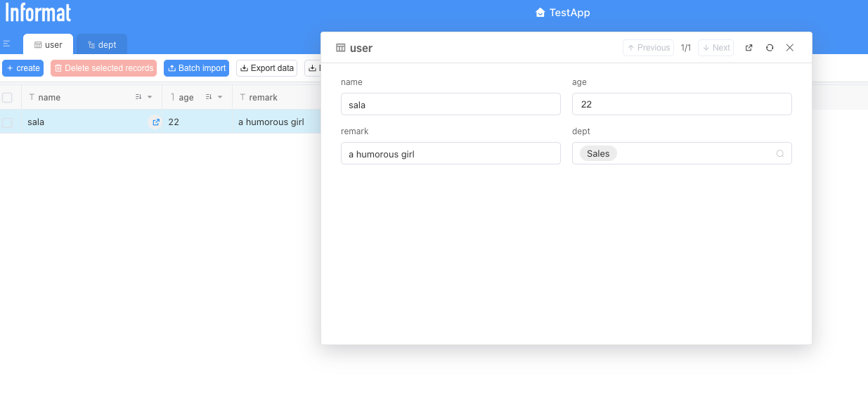Toggle the select-all rows checkbox
Viewport: 868px width, 395px height.
pyautogui.click(x=7, y=98)
